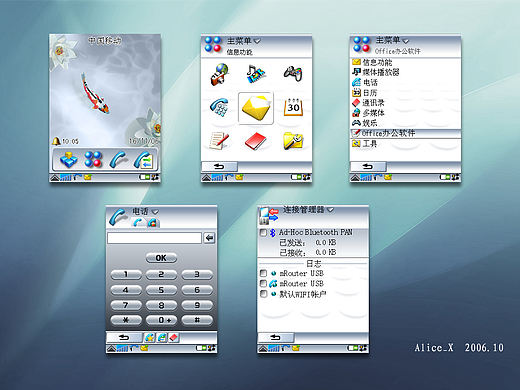This screenshot has height=390, width=520.
Task: Expand the 主菜单 dropdown above 信息功能 subtitle
Action: click(x=257, y=41)
